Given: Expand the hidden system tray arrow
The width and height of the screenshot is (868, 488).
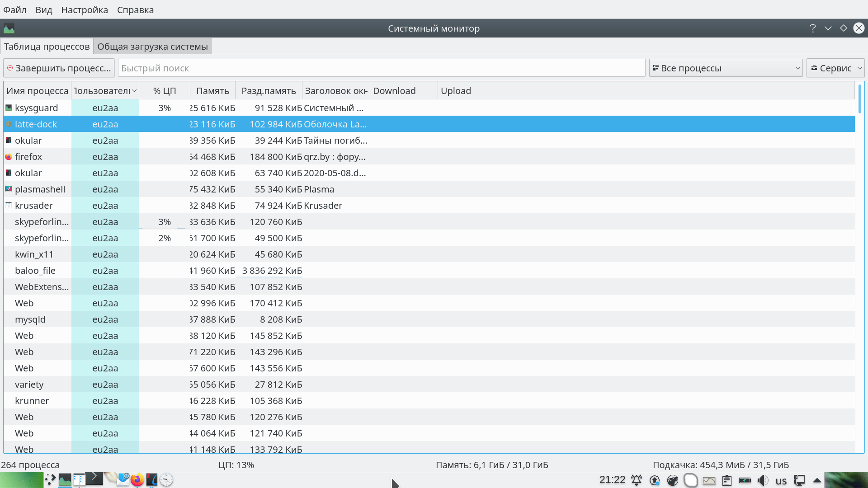Looking at the screenshot, I should tap(817, 480).
